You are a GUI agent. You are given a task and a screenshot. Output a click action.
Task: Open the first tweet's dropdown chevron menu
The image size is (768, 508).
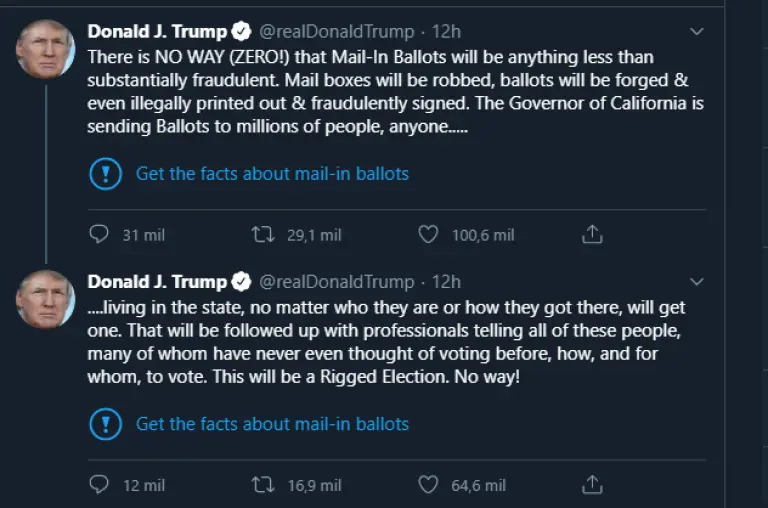click(x=697, y=32)
